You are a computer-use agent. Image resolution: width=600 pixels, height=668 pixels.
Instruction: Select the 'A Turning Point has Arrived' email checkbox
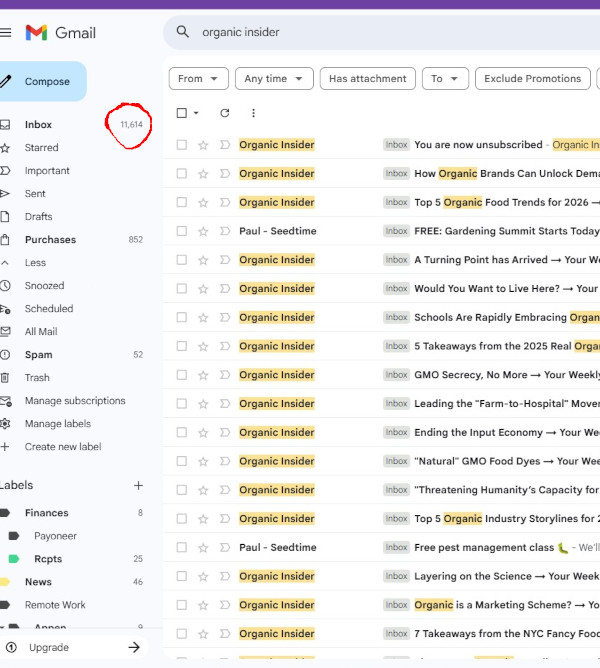coord(181,260)
